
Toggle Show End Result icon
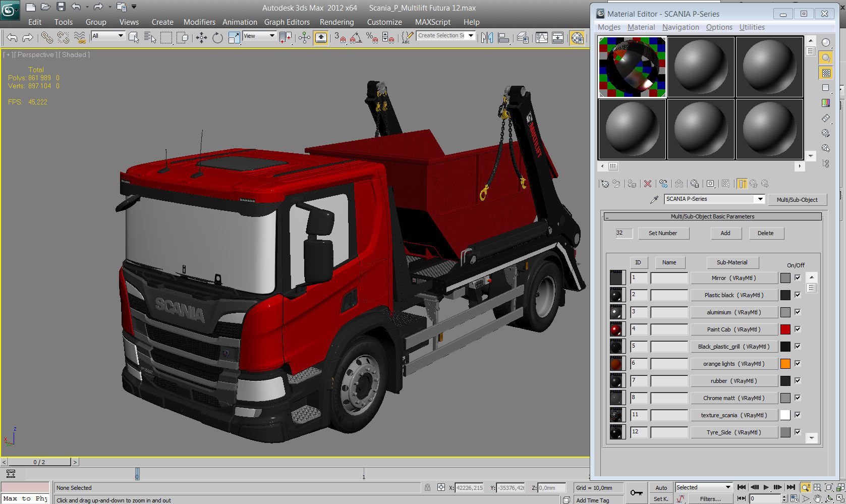[x=742, y=184]
